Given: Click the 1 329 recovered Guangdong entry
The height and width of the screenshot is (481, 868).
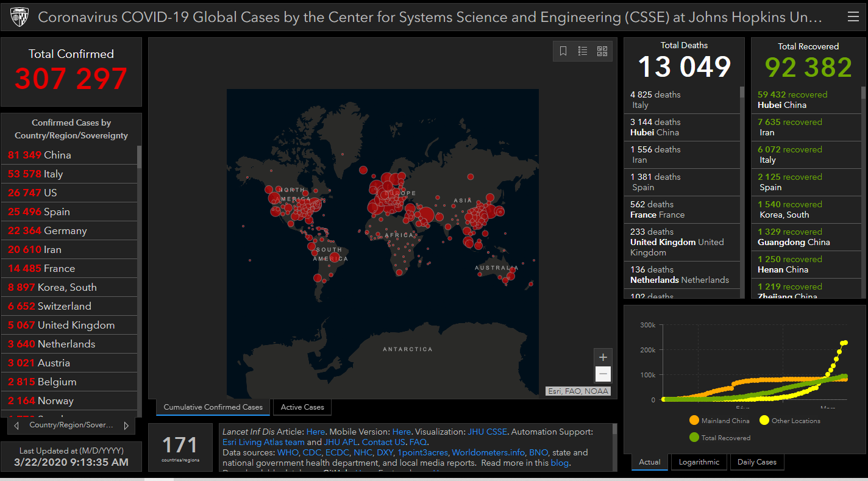Looking at the screenshot, I should click(x=806, y=237).
